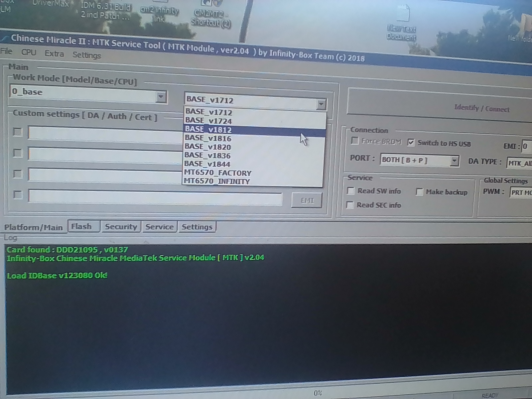Tick the first custom settings checkbox

coord(17,132)
